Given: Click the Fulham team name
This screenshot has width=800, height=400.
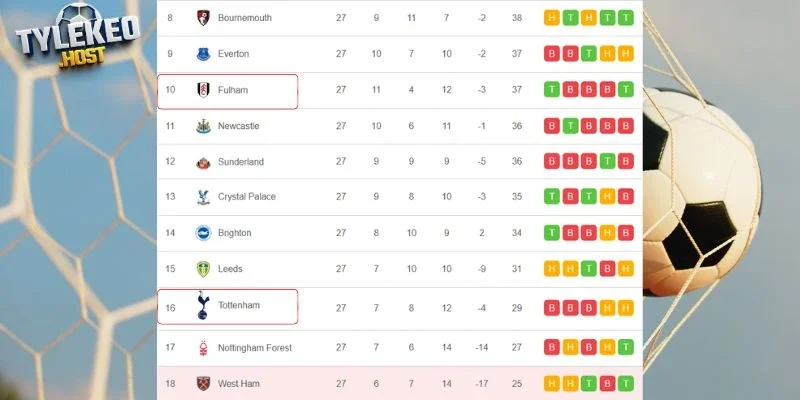Looking at the screenshot, I should click(233, 90).
